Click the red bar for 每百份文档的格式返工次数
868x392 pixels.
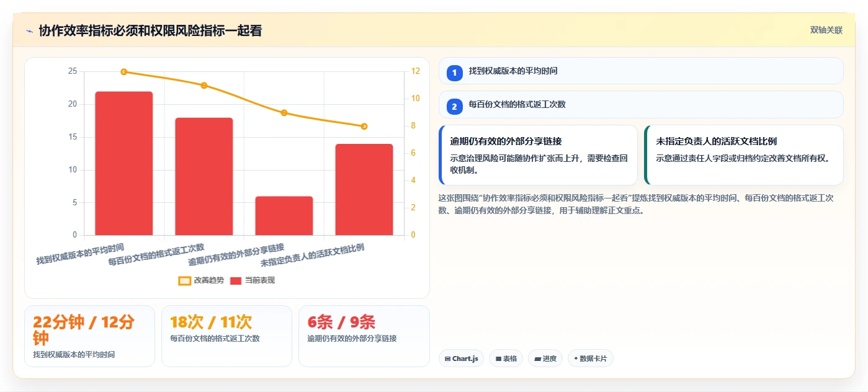pyautogui.click(x=204, y=176)
